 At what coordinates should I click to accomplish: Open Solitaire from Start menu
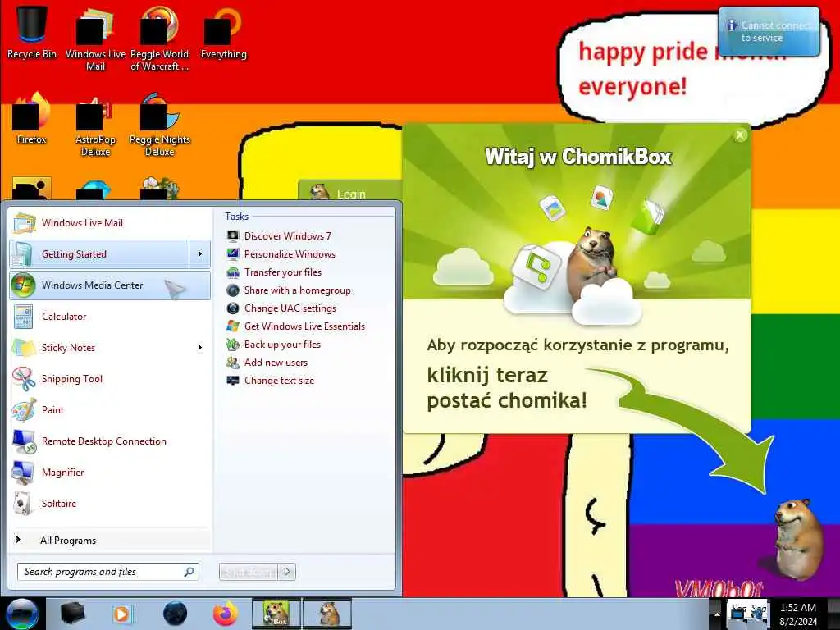coord(110,503)
